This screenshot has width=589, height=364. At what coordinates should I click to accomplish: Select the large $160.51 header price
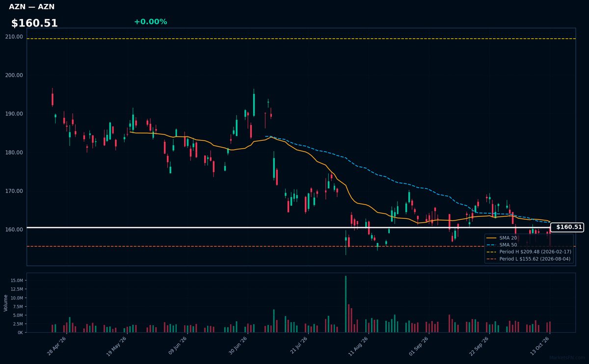(34, 23)
